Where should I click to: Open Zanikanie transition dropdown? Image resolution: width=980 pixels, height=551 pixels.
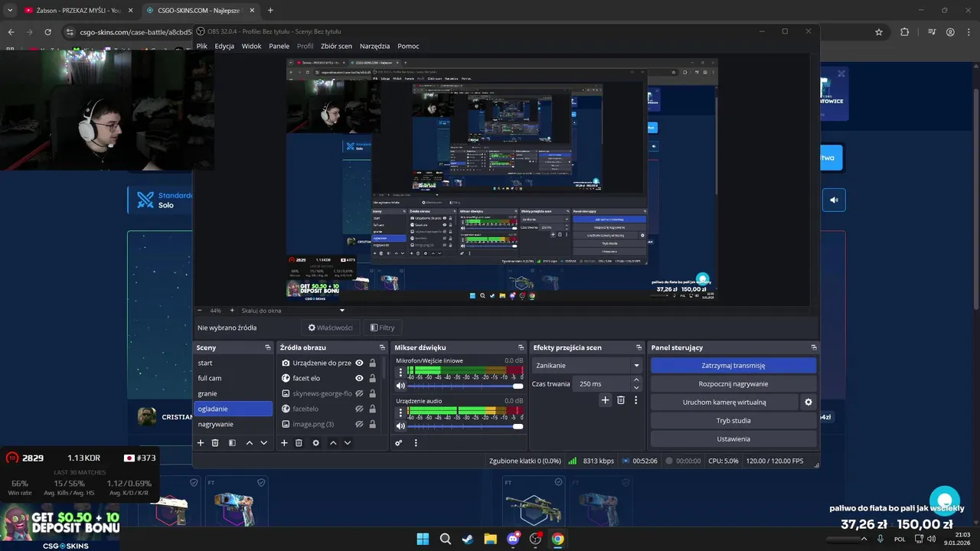pyautogui.click(x=587, y=366)
